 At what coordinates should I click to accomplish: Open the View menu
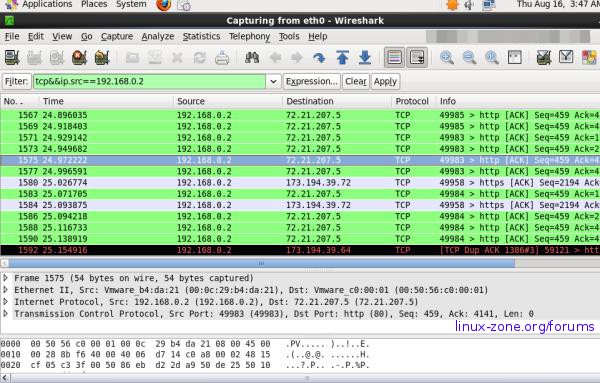click(62, 36)
